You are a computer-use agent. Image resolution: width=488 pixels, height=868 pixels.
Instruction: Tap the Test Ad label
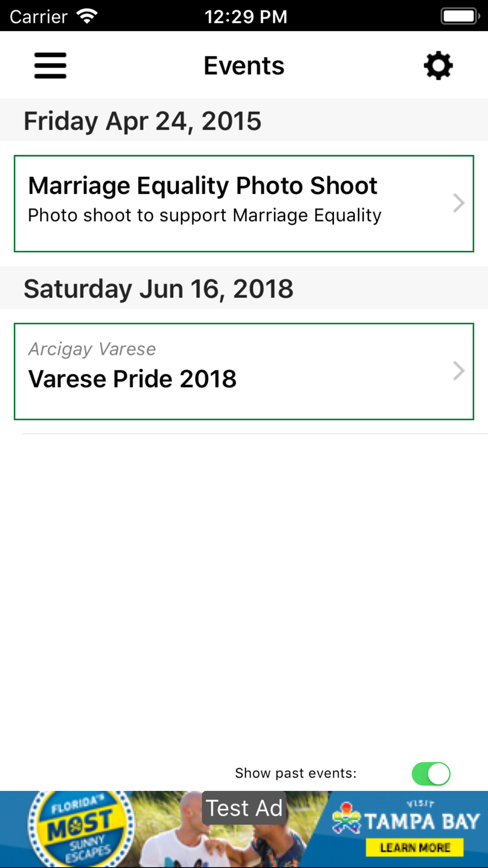(x=244, y=808)
